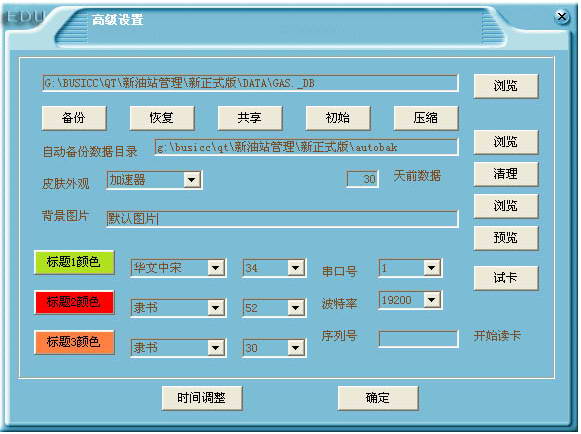Click the 试卡 test card button

506,278
